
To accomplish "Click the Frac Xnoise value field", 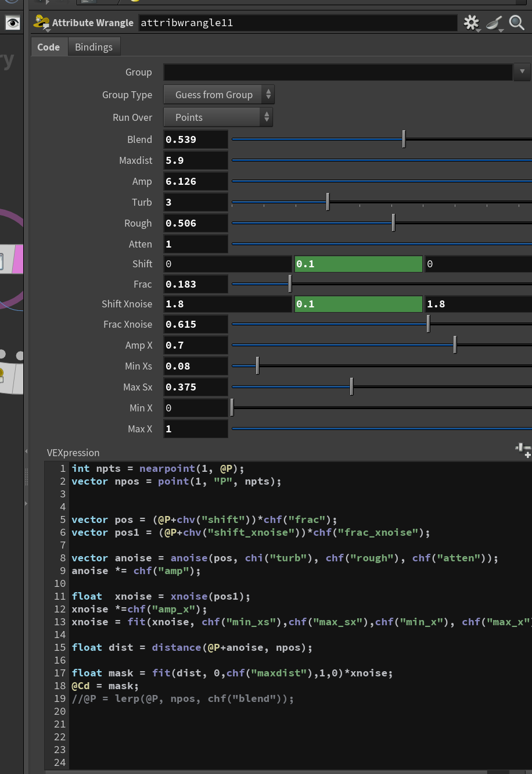I will click(x=196, y=324).
